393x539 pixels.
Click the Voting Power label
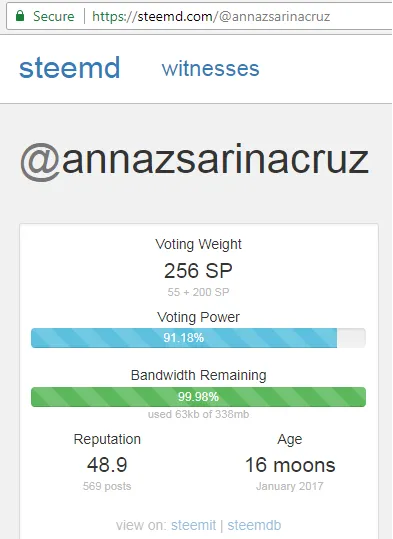tap(198, 317)
